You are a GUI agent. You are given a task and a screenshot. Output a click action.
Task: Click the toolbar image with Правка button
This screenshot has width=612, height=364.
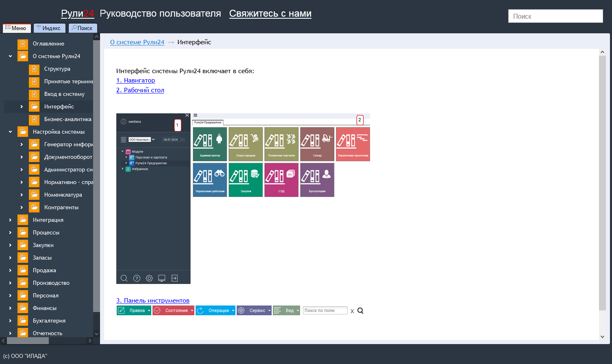(240, 310)
